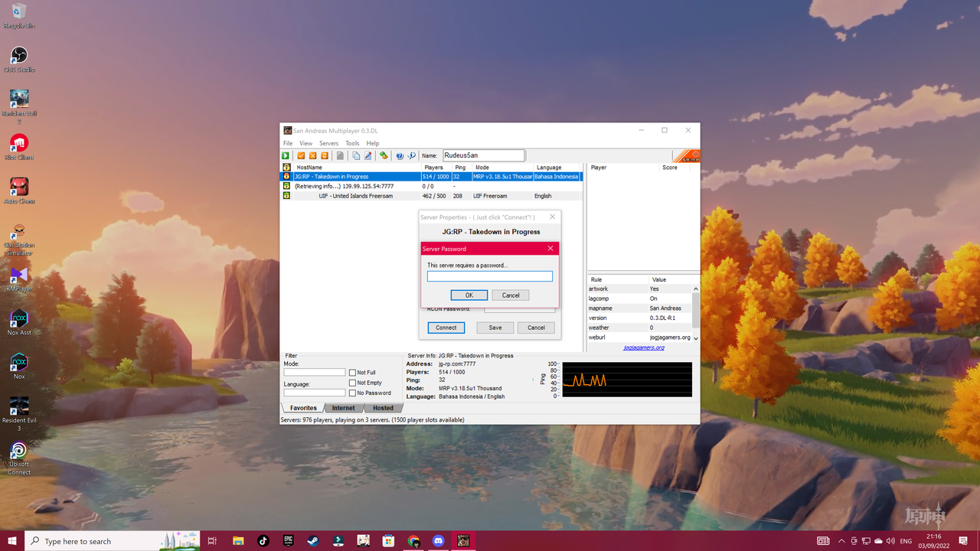
Task: Open the Epic Games Launcher from the taskbar
Action: pyautogui.click(x=288, y=541)
